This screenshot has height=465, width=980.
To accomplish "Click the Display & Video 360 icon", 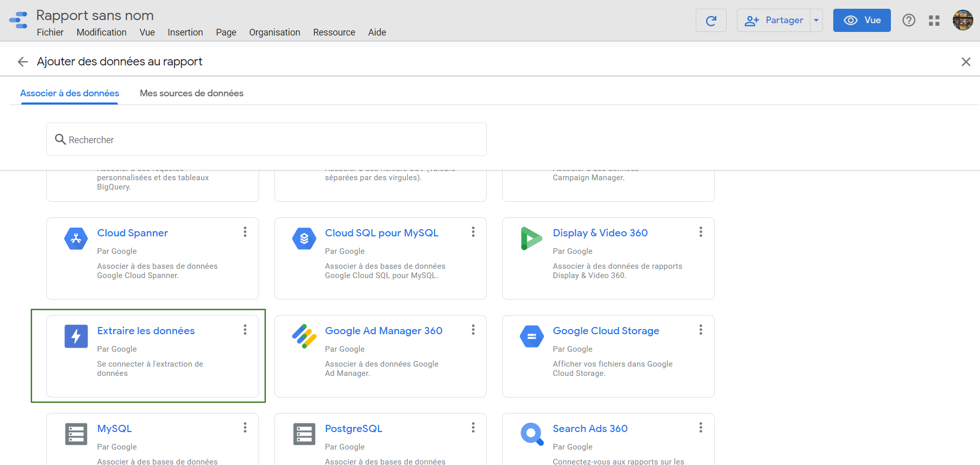I will (x=531, y=239).
